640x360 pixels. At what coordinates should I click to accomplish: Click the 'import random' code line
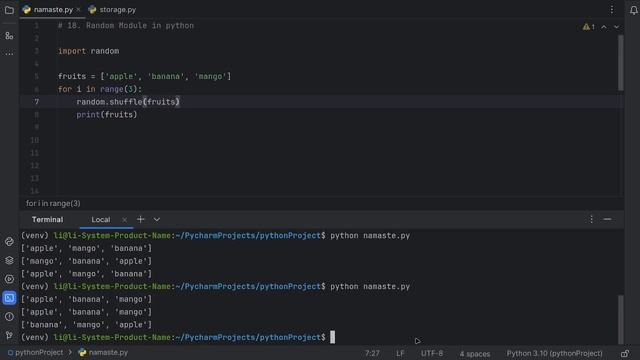tap(89, 51)
